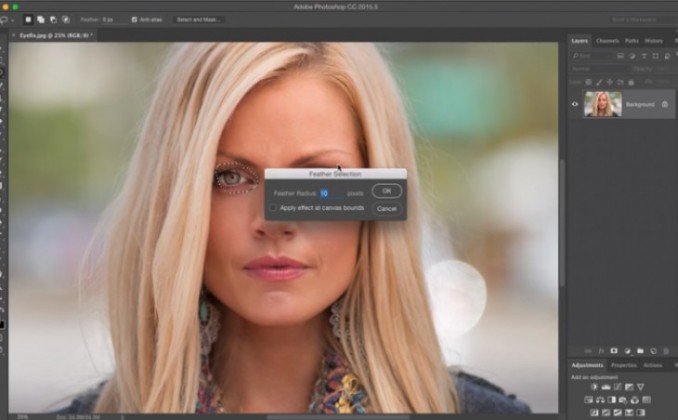The width and height of the screenshot is (678, 420).
Task: Toggle the Anti-alias checkbox
Action: point(135,19)
